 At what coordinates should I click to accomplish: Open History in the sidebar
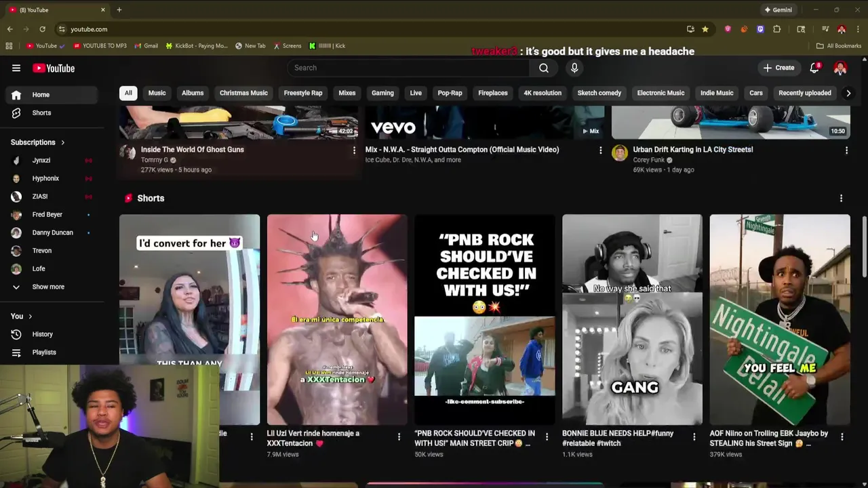(x=52, y=334)
